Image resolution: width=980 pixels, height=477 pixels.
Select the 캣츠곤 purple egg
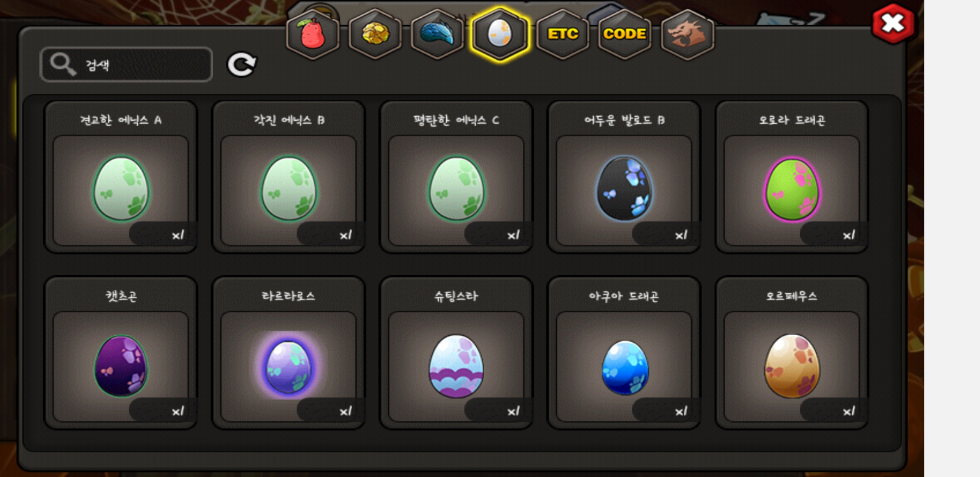[x=121, y=353]
